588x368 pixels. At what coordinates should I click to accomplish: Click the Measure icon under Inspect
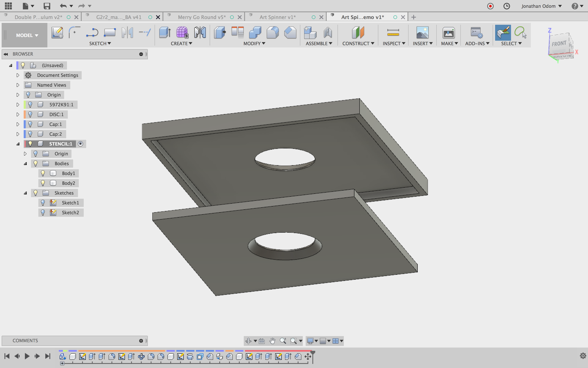coord(393,33)
